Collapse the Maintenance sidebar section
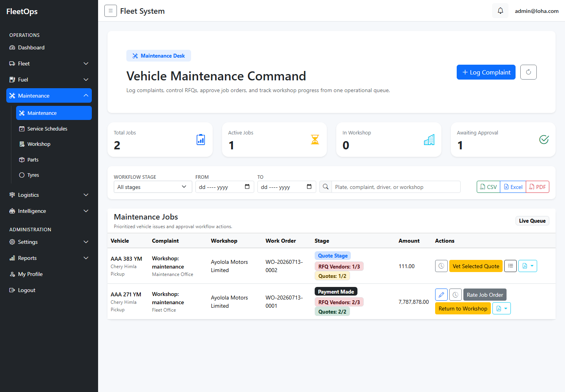This screenshot has width=565, height=392. pos(49,96)
